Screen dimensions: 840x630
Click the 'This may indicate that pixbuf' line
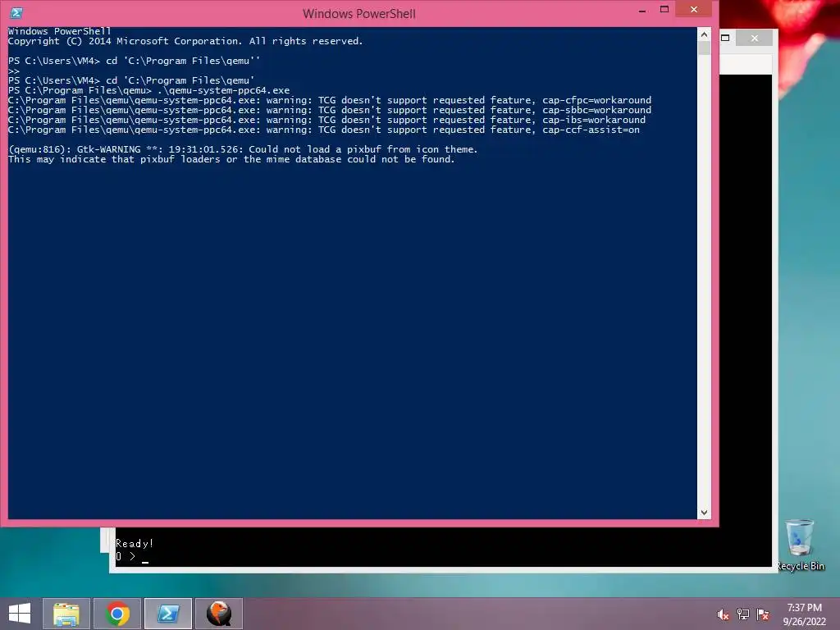(x=231, y=159)
